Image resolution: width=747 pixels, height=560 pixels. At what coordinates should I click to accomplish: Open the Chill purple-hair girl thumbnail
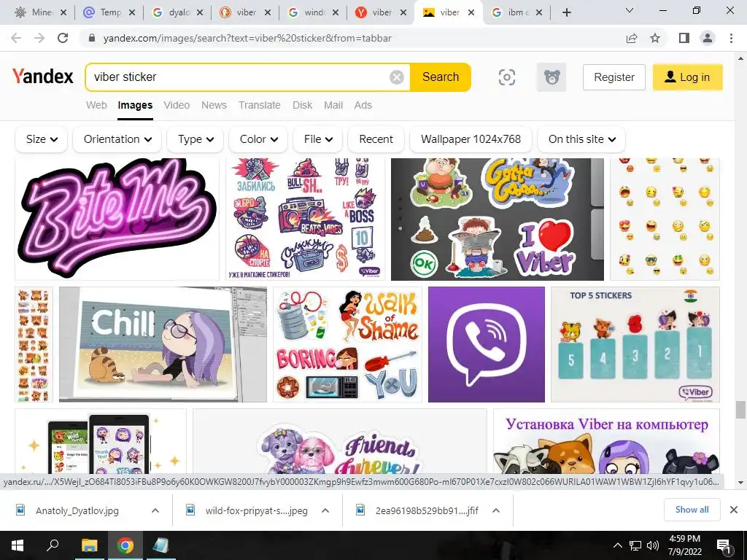pyautogui.click(x=163, y=344)
